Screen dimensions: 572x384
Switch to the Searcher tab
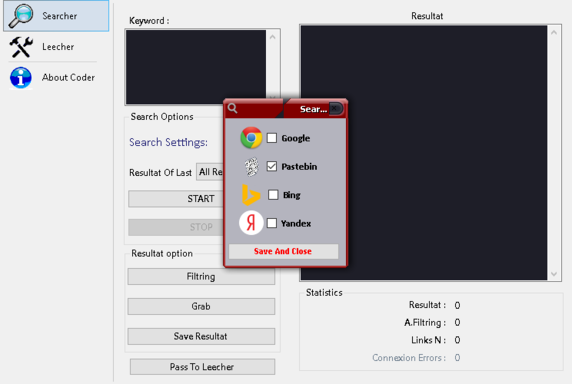(x=56, y=16)
